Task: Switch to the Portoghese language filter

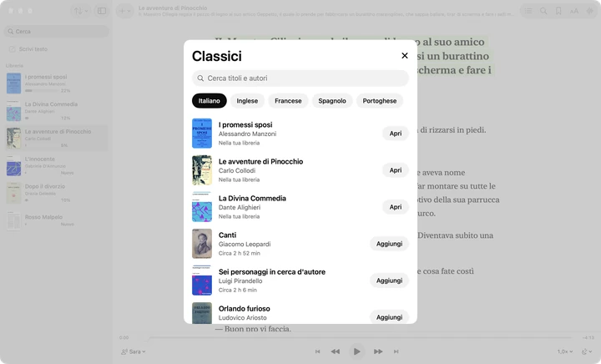Action: click(x=380, y=101)
